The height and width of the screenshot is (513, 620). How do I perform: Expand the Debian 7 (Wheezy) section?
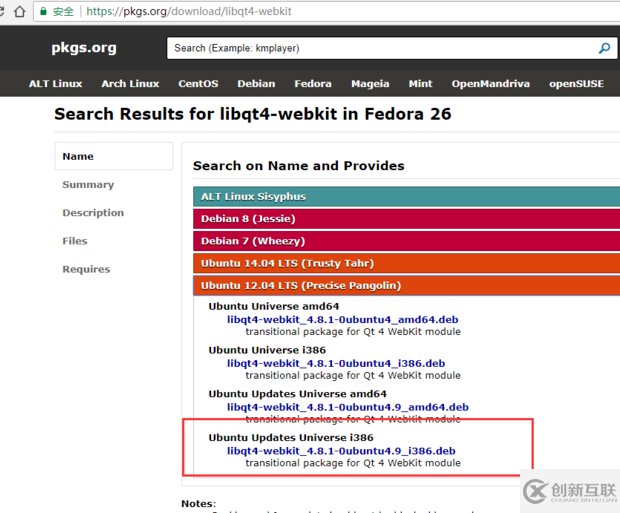[406, 241]
